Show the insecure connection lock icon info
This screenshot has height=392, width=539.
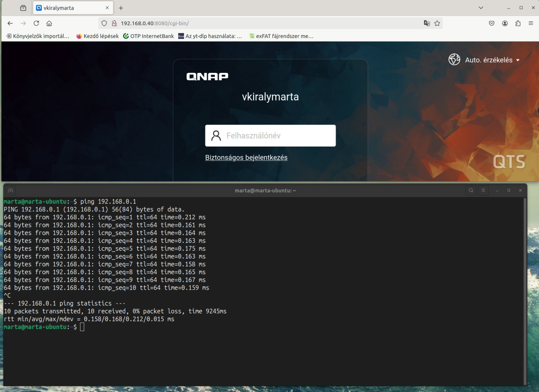tap(114, 23)
